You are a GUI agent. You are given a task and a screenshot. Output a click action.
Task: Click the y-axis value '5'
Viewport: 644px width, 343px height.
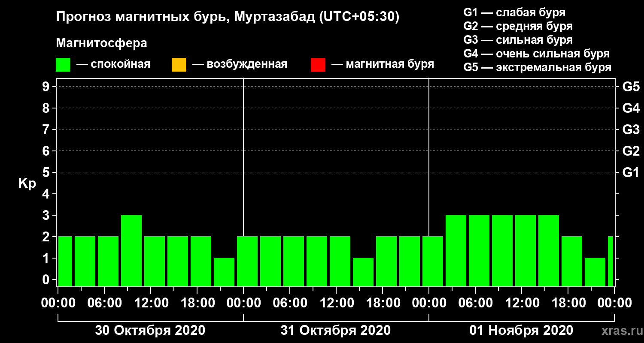point(47,172)
